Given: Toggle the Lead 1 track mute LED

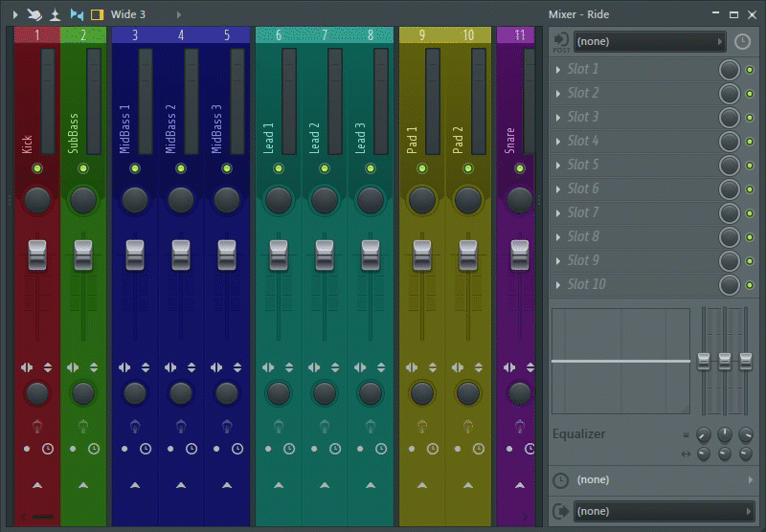Looking at the screenshot, I should [x=279, y=169].
